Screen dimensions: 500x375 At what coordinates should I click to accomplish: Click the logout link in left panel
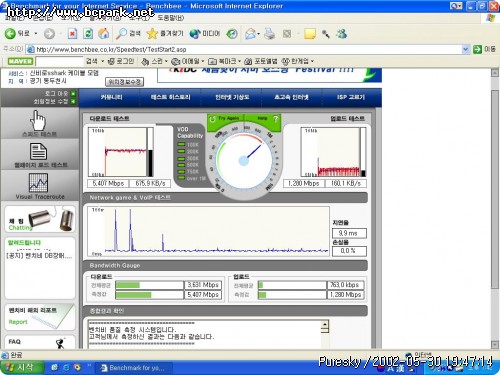(59, 94)
